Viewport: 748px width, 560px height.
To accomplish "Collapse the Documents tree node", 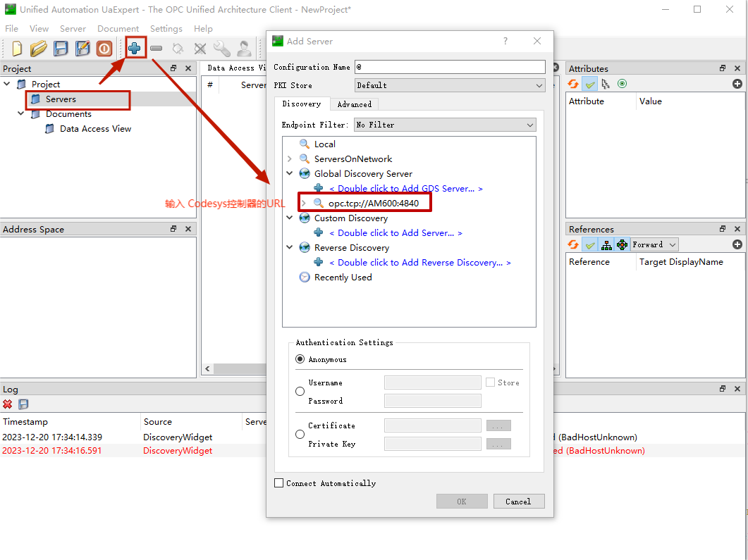I will click(21, 113).
